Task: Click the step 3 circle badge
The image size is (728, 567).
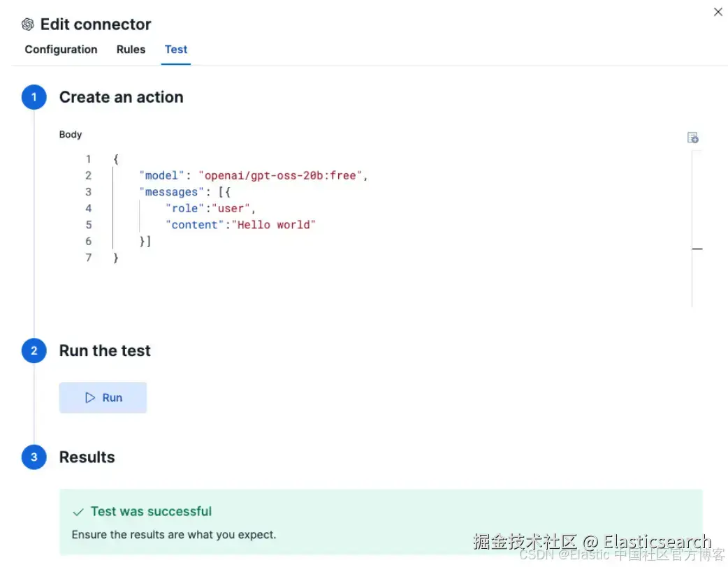Action: click(x=34, y=457)
